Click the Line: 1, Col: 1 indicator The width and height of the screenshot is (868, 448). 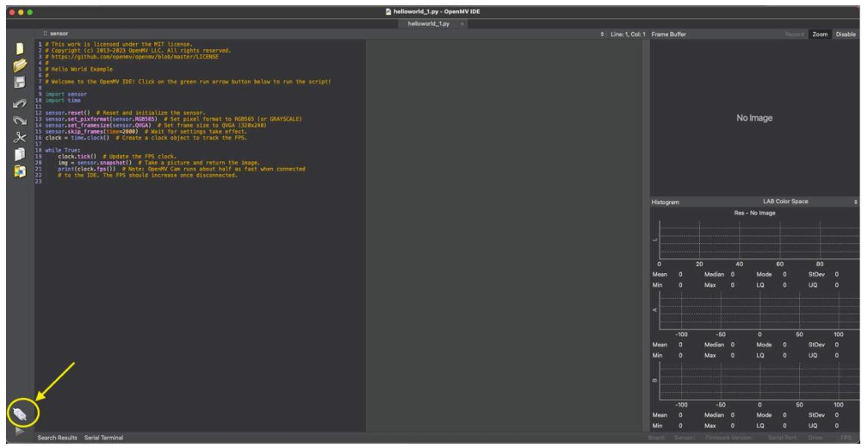coord(628,34)
